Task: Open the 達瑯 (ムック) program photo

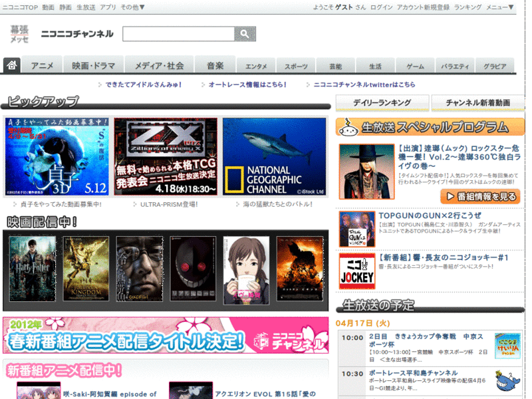Action: pos(367,172)
